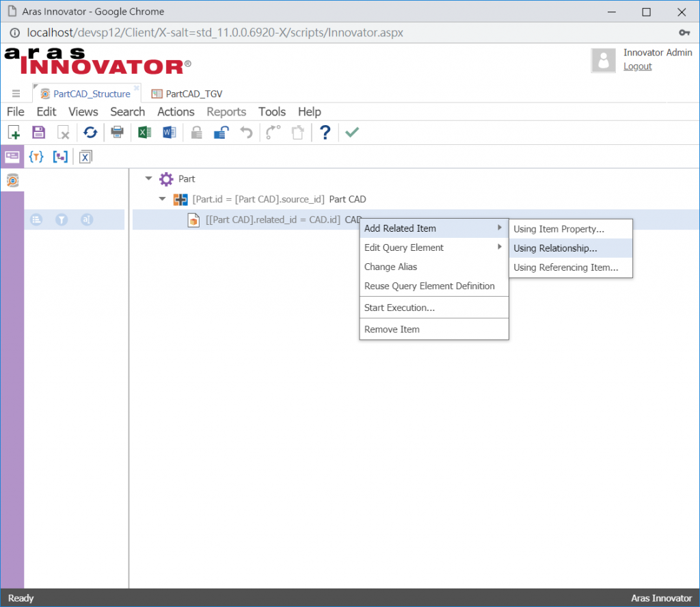Click the query definition database icon in sidebar
Screen dimensions: 700x607
pos(12,180)
